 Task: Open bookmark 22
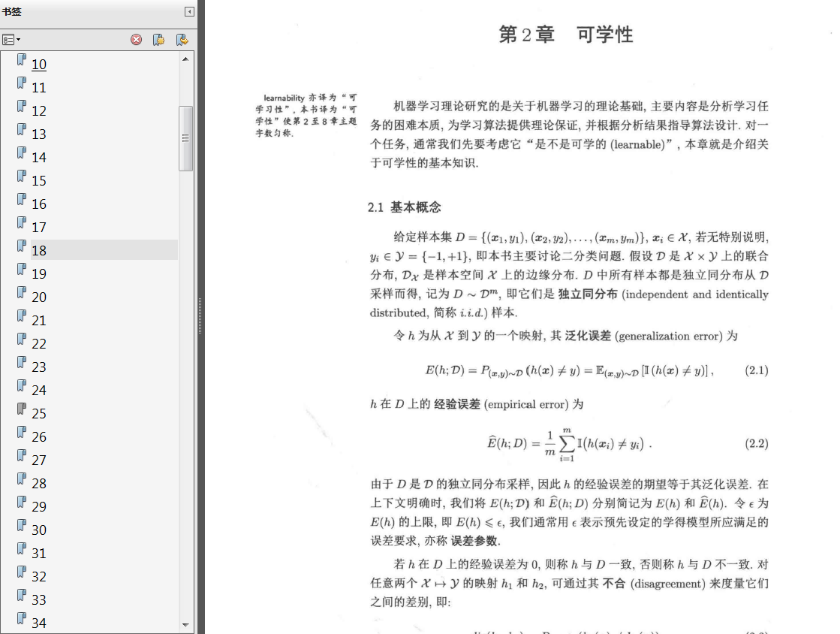38,343
